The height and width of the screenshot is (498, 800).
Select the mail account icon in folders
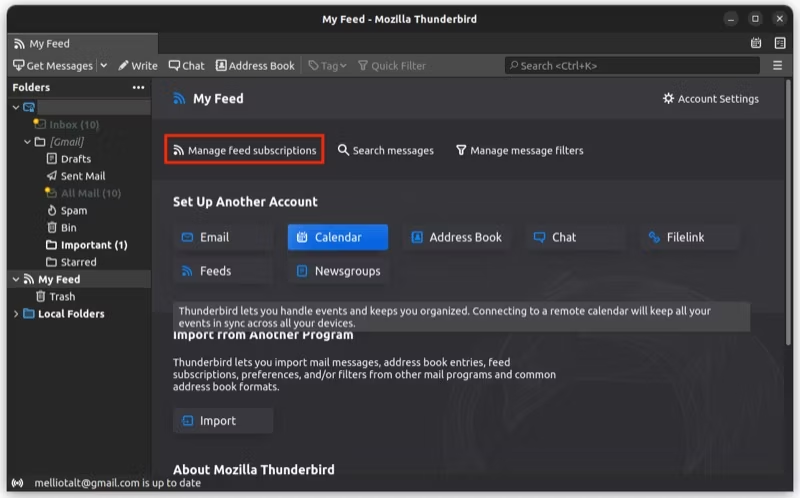click(29, 107)
